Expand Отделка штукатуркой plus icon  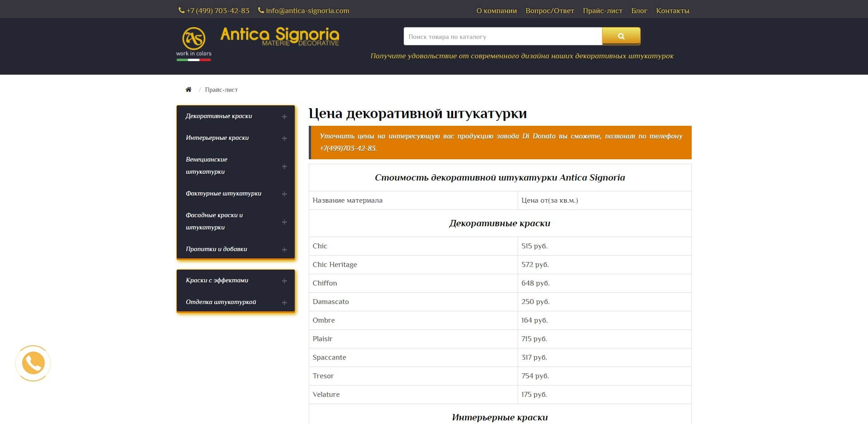click(x=284, y=303)
